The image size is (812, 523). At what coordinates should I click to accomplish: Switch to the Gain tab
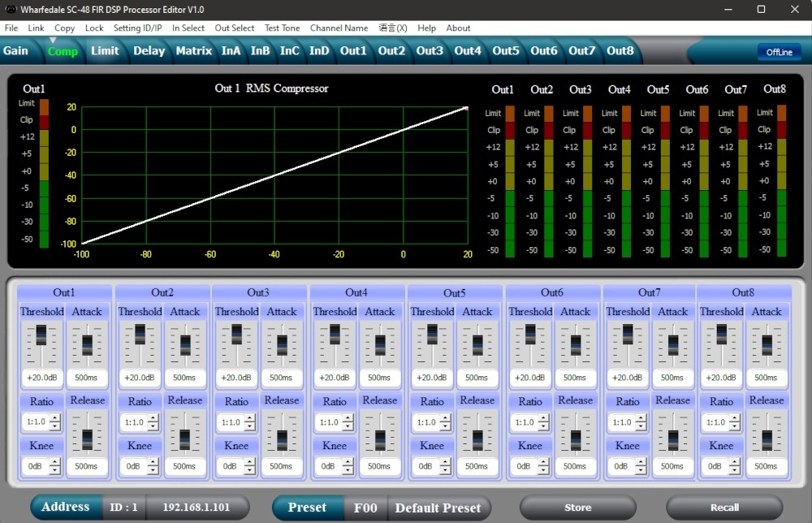point(15,50)
